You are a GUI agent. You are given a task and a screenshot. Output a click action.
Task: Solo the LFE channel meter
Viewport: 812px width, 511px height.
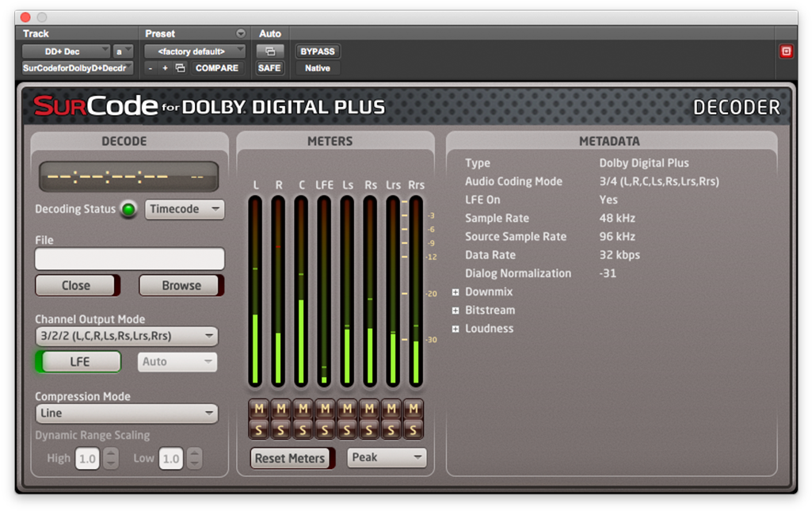pos(324,429)
